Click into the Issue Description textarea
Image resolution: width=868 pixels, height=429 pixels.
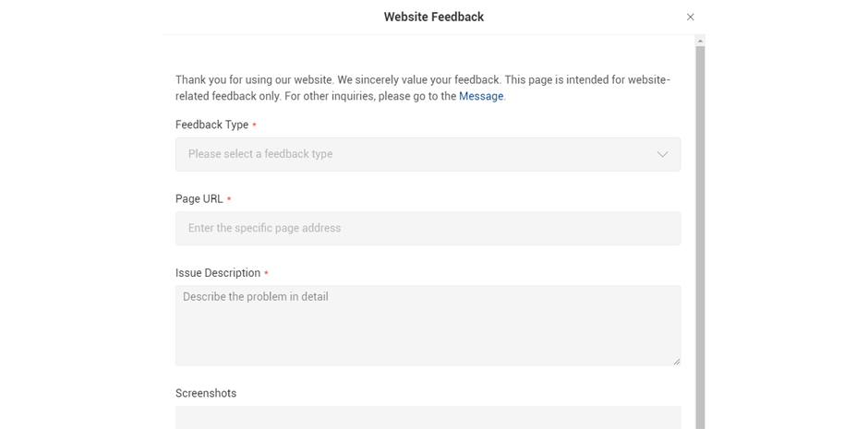click(x=428, y=326)
